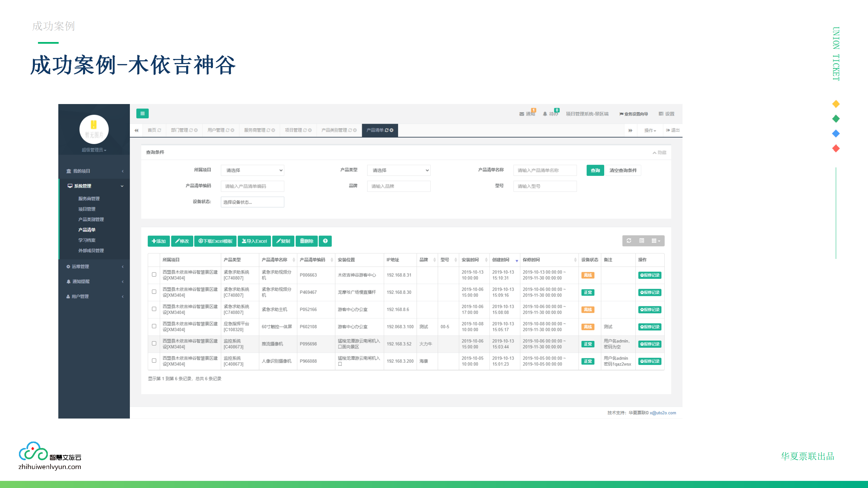Open 学习档案 in sidebar

coord(87,240)
